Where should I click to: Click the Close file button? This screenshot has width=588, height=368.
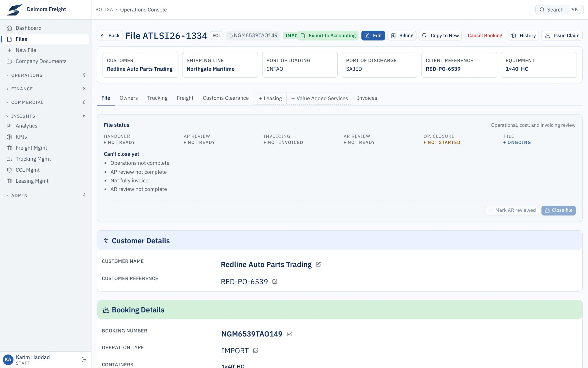558,210
